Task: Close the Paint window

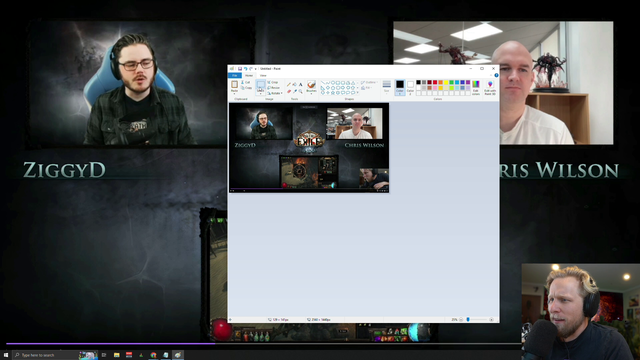Action: (493, 69)
